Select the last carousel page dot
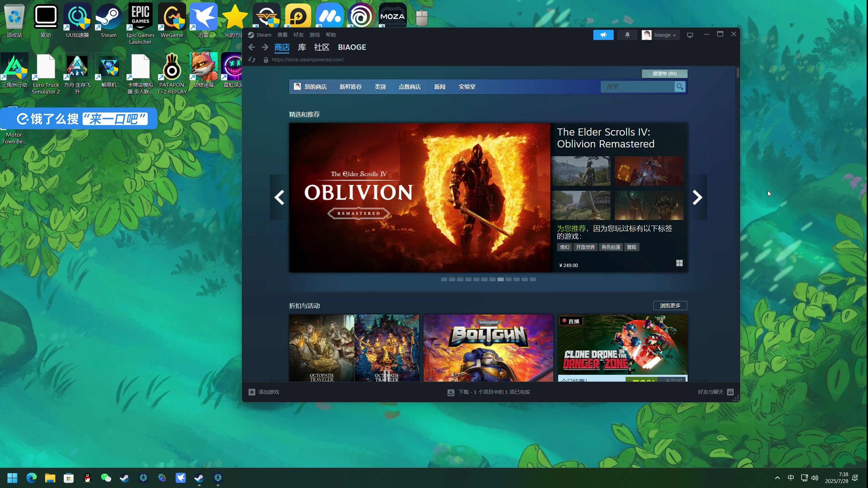This screenshot has height=488, width=868. [x=533, y=279]
